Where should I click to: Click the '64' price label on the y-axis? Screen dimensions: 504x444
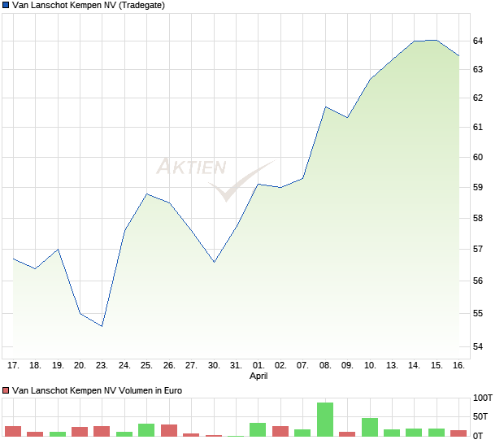pyautogui.click(x=478, y=41)
